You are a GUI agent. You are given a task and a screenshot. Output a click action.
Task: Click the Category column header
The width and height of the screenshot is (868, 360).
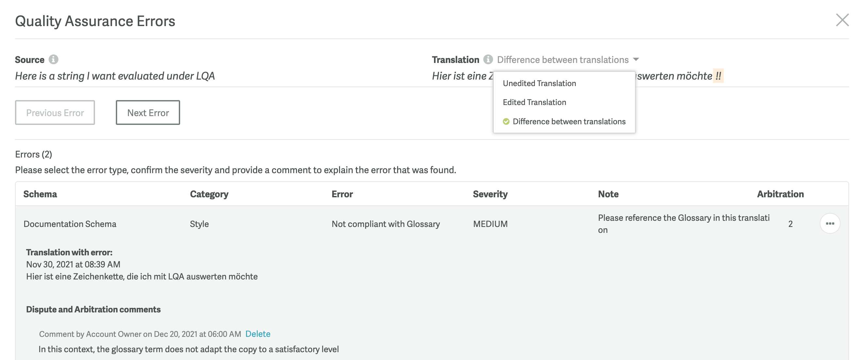pyautogui.click(x=209, y=194)
